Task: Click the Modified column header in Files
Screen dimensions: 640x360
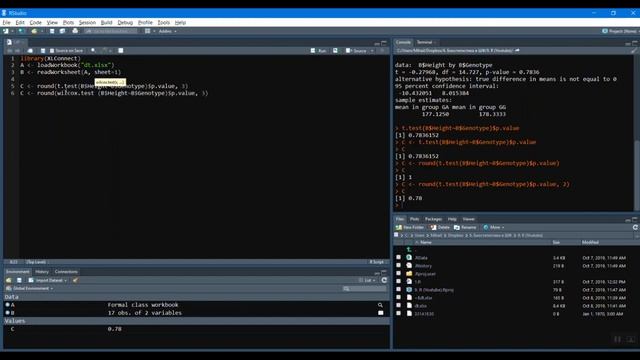Action: point(590,242)
